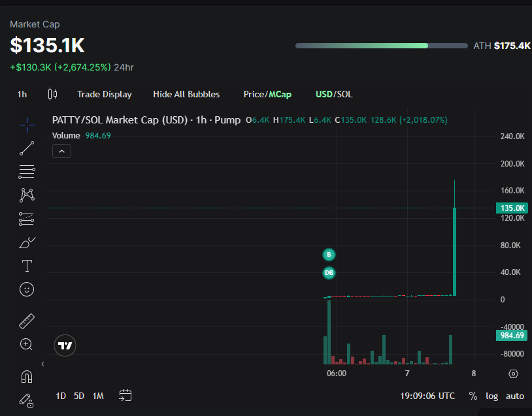Open go to date calendar icon
This screenshot has width=532, height=416.
click(x=125, y=396)
